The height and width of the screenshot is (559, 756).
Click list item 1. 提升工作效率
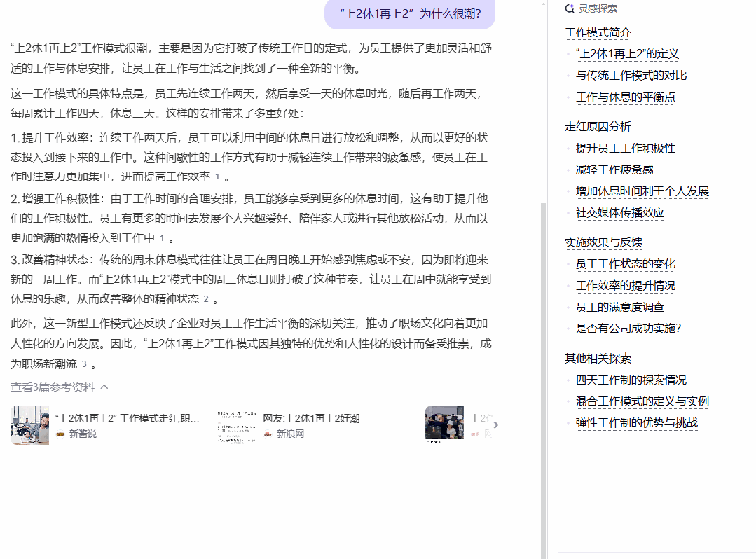(x=249, y=158)
